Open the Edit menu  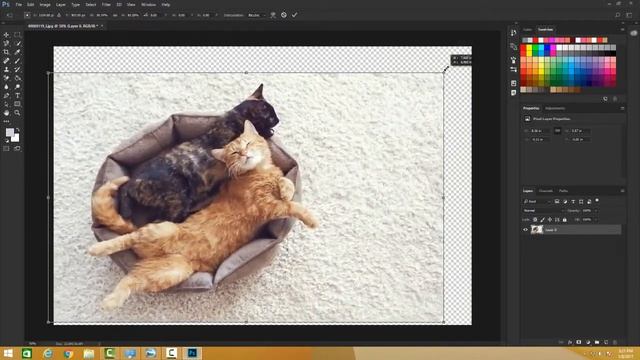[x=31, y=4]
